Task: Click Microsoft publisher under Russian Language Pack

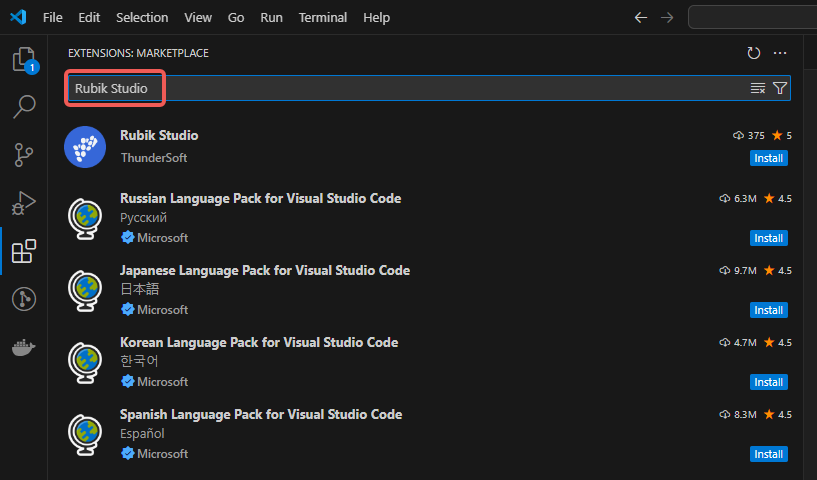Action: (x=162, y=238)
